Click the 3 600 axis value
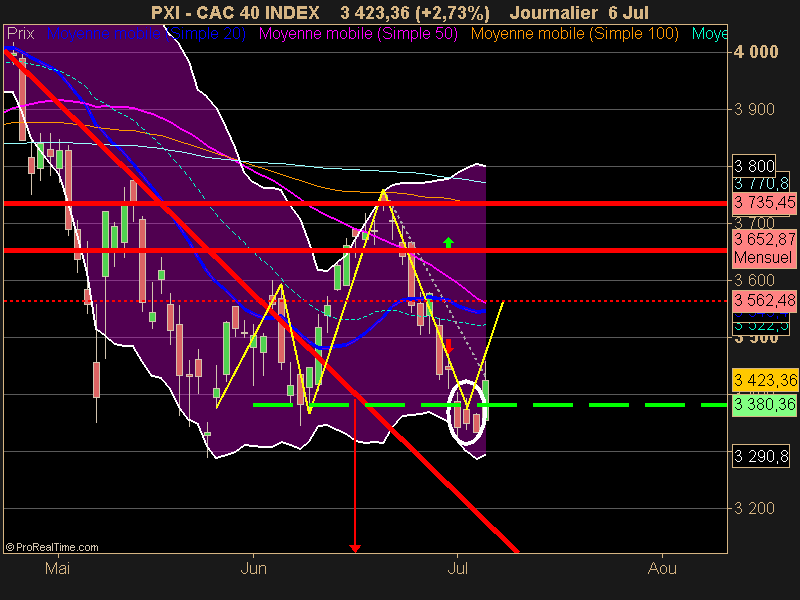The image size is (800, 600). pyautogui.click(x=754, y=280)
